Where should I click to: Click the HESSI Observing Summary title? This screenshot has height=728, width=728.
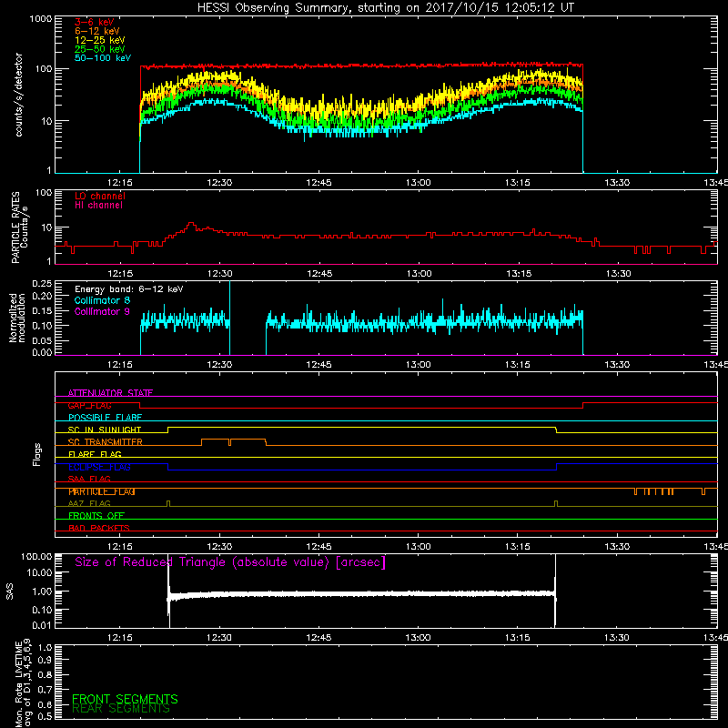point(385,8)
